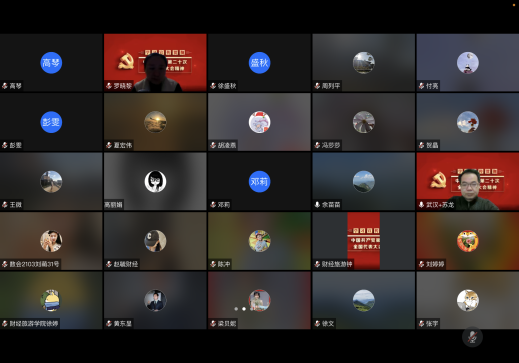Click the 徐文 name label
Viewport: 519px width, 363px height.
coord(328,323)
